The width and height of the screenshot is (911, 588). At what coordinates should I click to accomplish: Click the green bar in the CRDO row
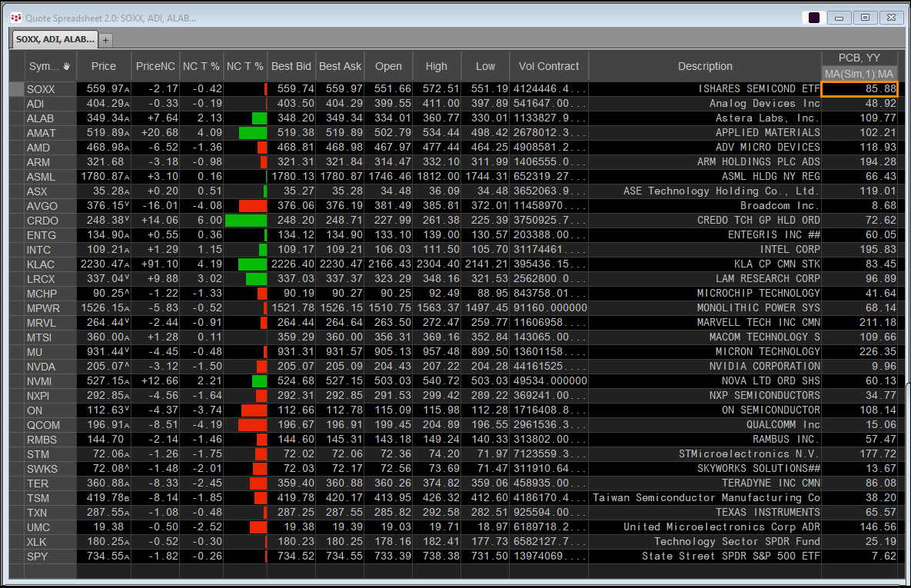(x=246, y=220)
